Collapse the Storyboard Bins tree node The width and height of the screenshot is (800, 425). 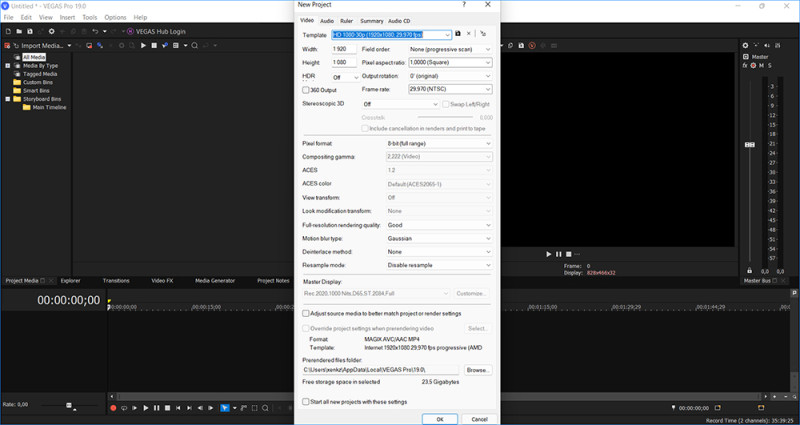[8, 99]
